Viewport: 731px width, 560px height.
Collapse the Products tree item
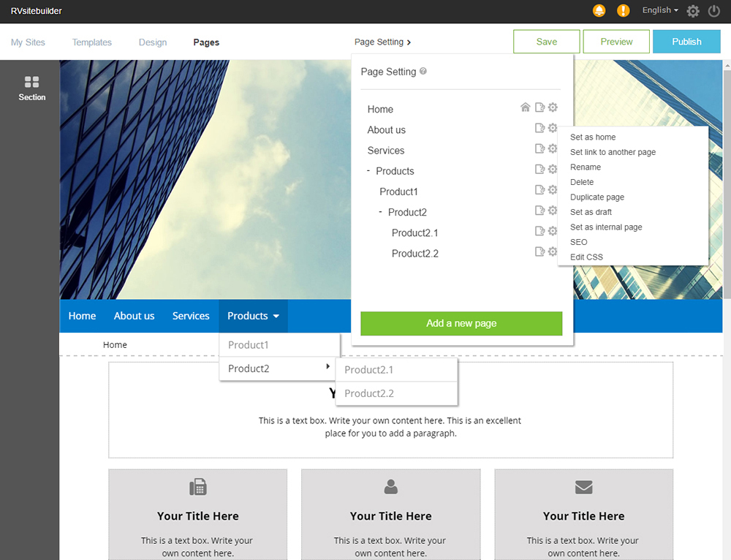(x=368, y=170)
